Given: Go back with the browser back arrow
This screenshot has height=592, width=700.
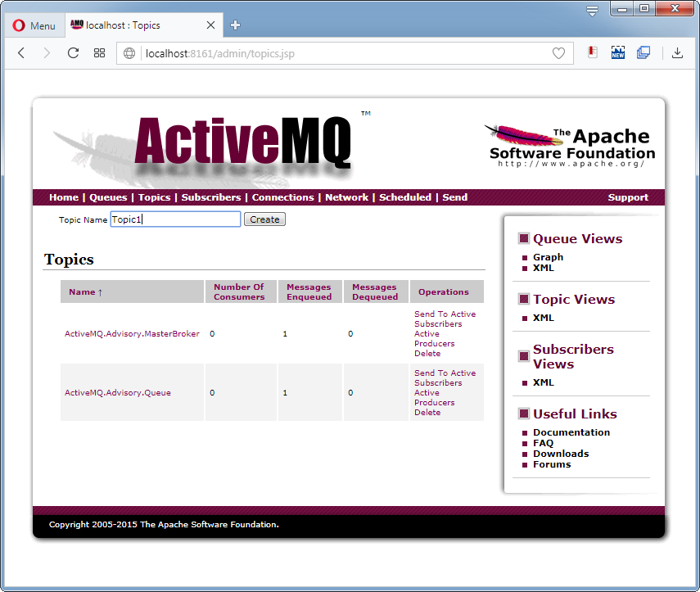Looking at the screenshot, I should point(21,53).
